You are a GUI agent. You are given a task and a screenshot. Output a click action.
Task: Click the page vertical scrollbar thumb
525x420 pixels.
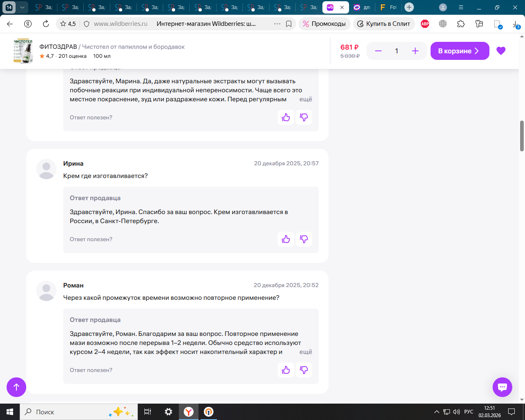[522, 136]
